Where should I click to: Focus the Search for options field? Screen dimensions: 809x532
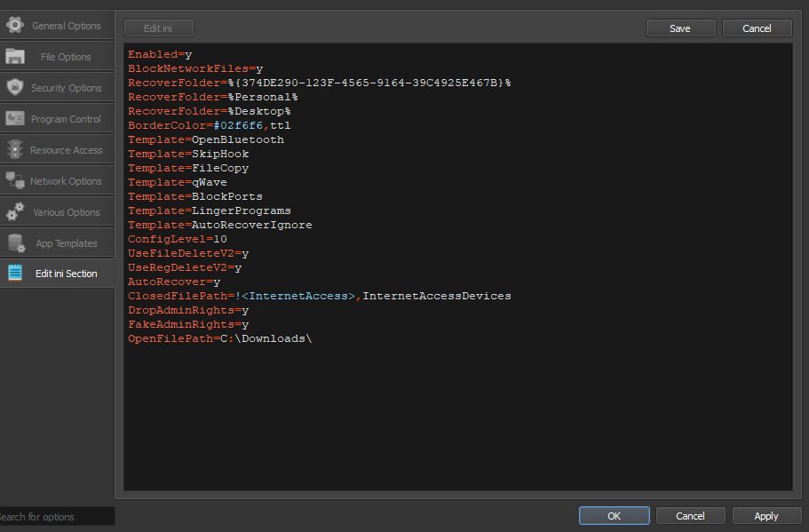click(55, 516)
